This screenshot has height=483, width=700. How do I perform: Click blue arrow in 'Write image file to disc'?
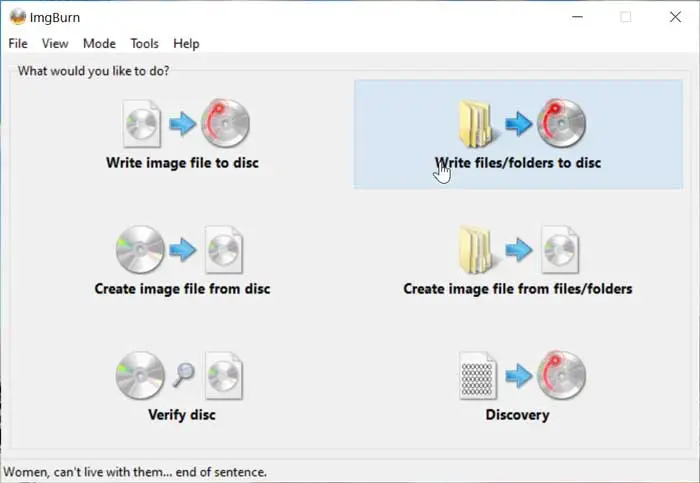(x=183, y=124)
